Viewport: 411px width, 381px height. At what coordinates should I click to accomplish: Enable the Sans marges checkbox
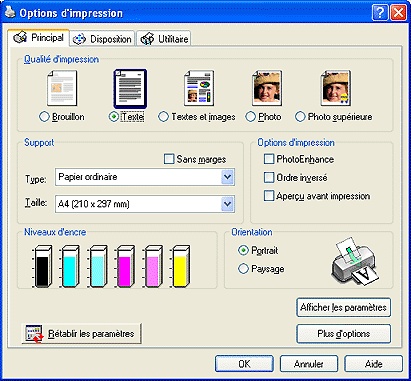[x=169, y=159]
